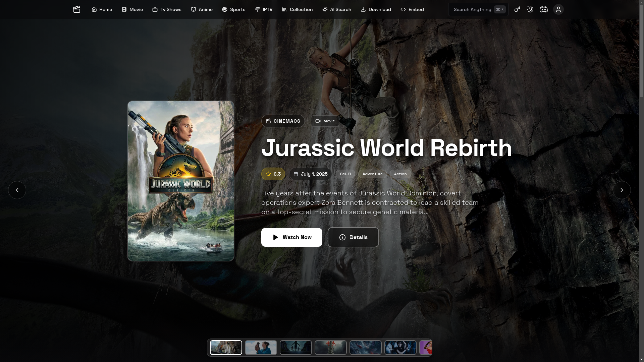Click the scrollbar up arrow
The width and height of the screenshot is (644, 362).
point(641,2)
